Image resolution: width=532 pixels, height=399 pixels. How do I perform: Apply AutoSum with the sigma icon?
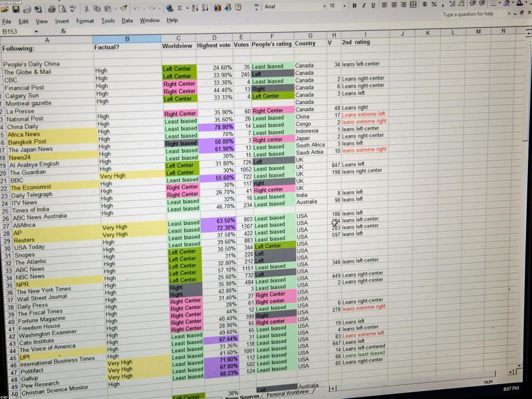coord(180,8)
